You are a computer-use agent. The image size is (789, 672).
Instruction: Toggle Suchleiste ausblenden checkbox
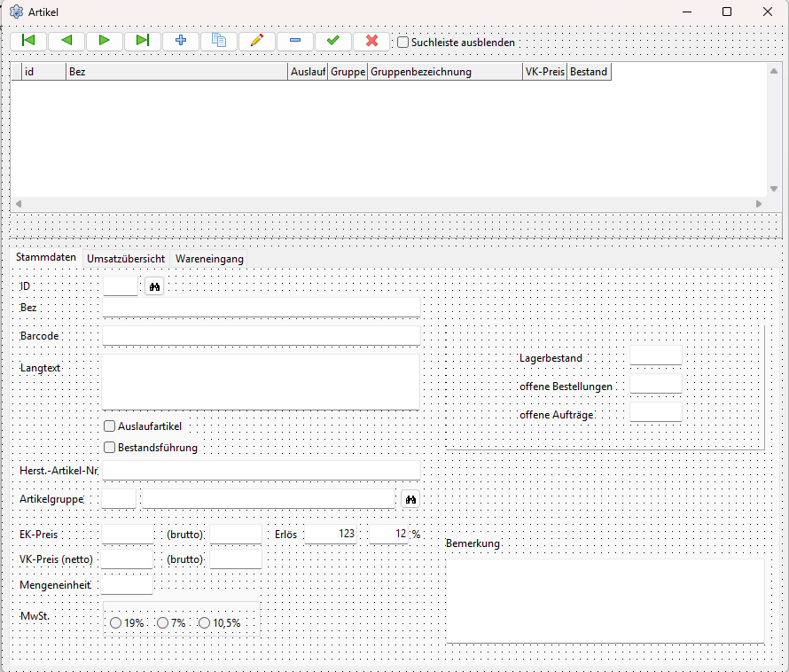coord(403,43)
